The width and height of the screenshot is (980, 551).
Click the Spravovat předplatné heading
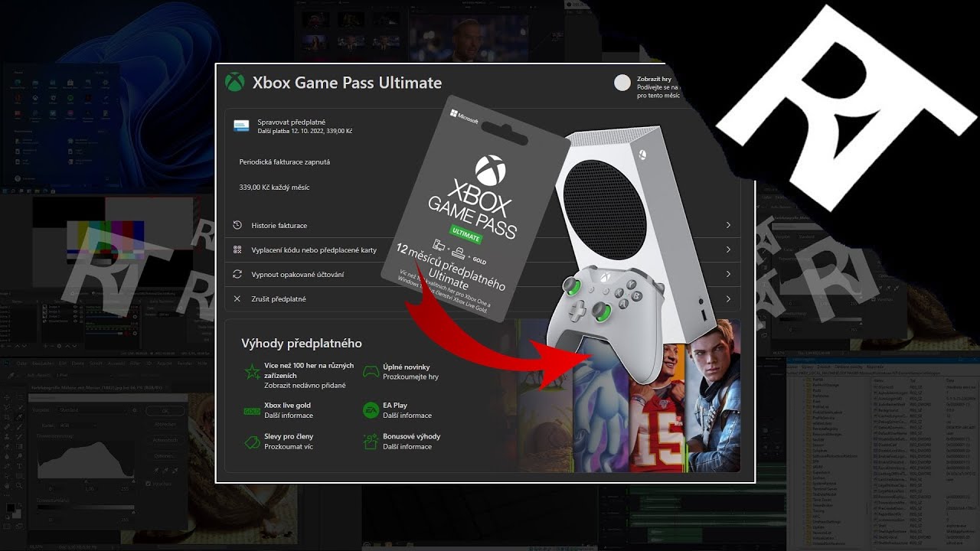pyautogui.click(x=292, y=122)
